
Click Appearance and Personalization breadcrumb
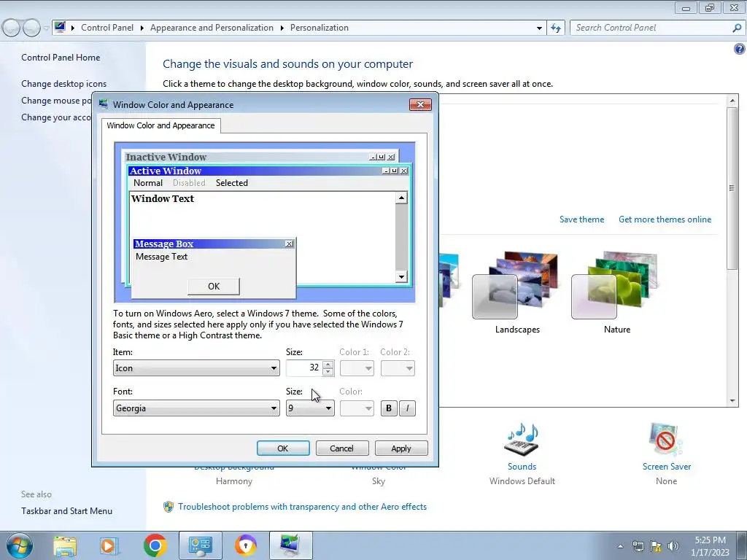click(x=212, y=28)
